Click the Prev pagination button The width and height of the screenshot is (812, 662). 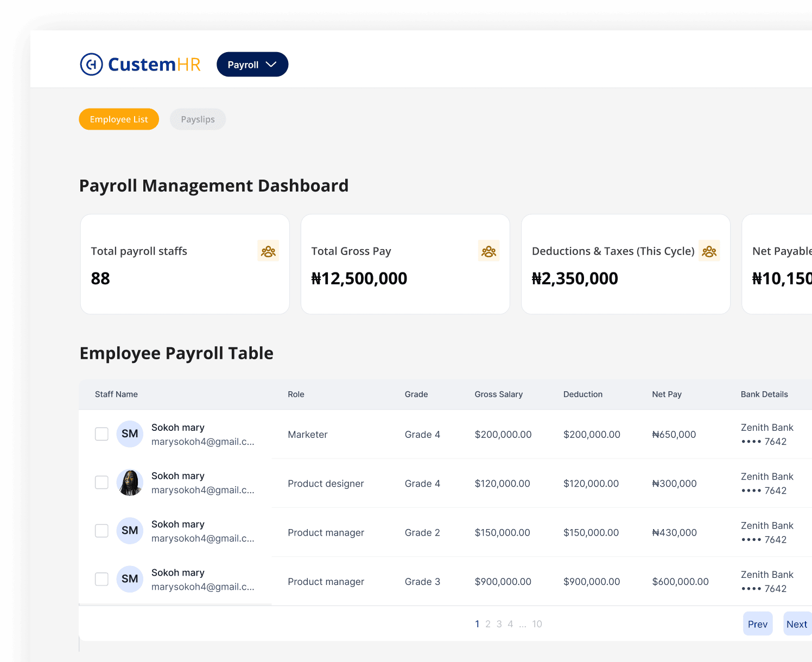coord(757,624)
